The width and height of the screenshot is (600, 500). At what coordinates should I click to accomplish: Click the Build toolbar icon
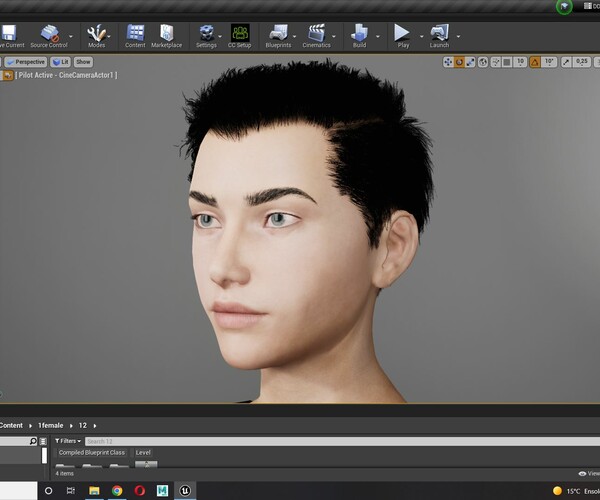tap(359, 33)
